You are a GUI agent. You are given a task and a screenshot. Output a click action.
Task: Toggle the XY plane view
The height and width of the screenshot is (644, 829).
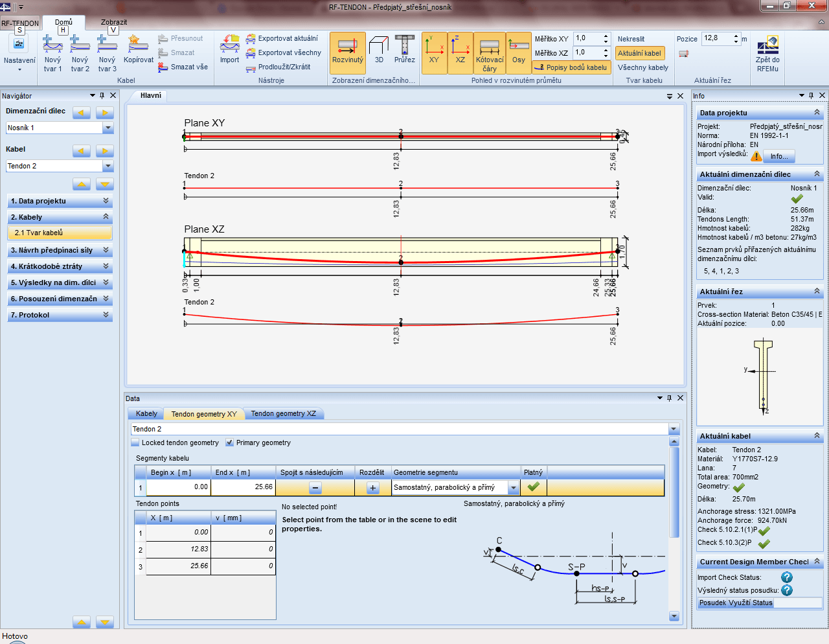pos(434,52)
